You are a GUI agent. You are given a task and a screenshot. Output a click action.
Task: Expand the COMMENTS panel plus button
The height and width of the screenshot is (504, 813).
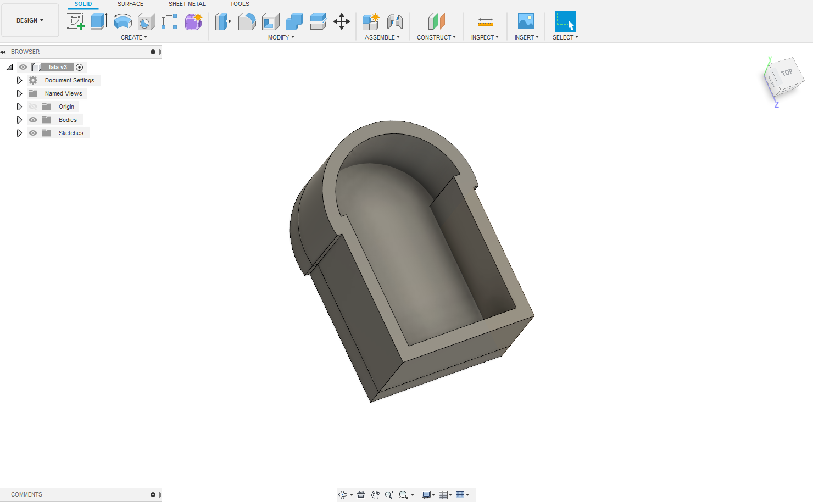[153, 495]
